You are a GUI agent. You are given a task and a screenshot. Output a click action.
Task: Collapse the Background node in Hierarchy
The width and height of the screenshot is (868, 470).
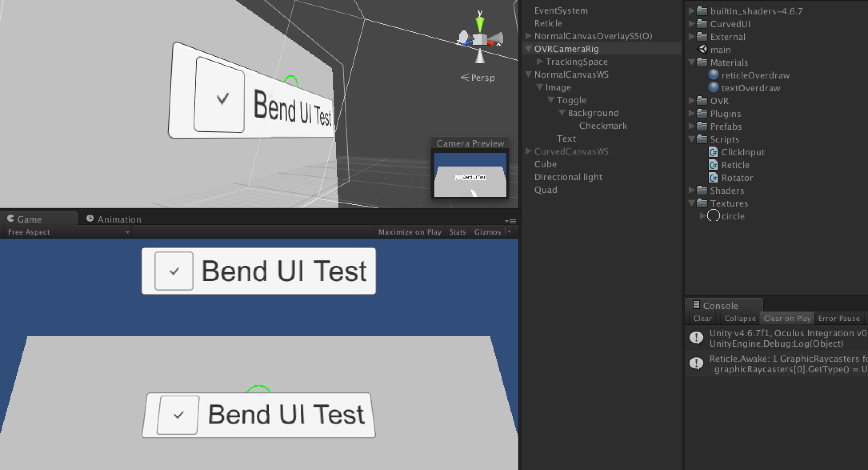coord(562,113)
